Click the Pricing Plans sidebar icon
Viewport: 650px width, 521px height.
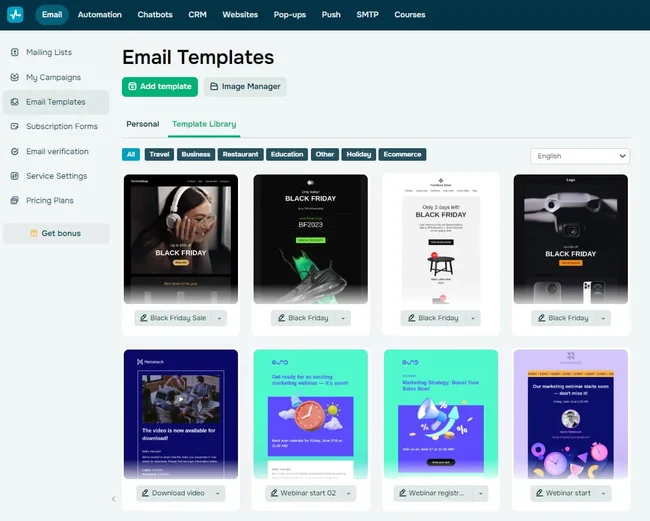tap(14, 201)
